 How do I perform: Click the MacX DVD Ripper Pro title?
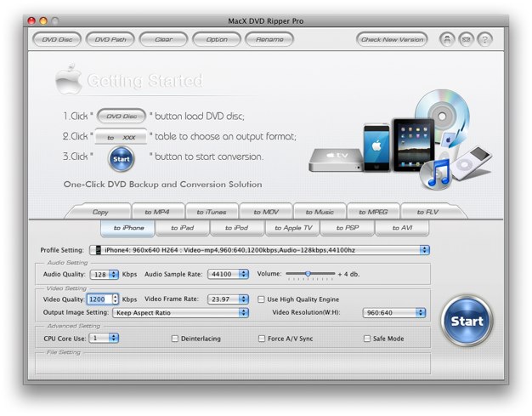tap(266, 21)
